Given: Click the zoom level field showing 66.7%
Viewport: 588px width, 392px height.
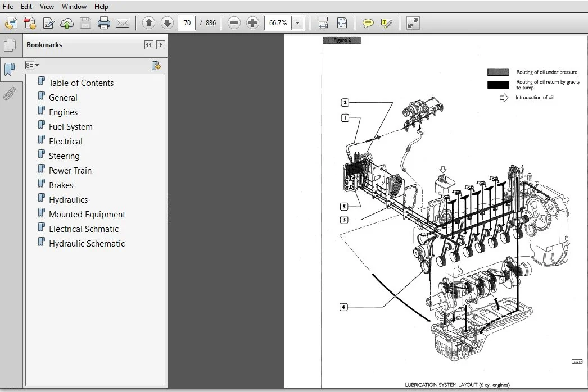Looking at the screenshot, I should pos(278,23).
